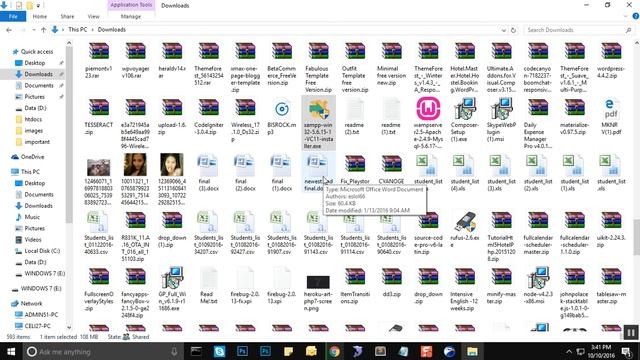The height and width of the screenshot is (360, 640).
Task: Go up one folder level
Action: (43, 30)
